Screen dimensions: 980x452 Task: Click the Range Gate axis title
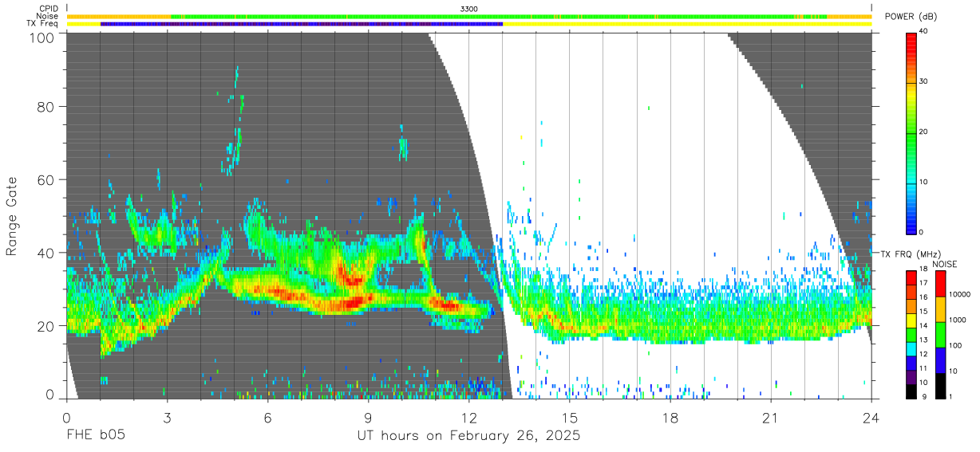tap(12, 216)
